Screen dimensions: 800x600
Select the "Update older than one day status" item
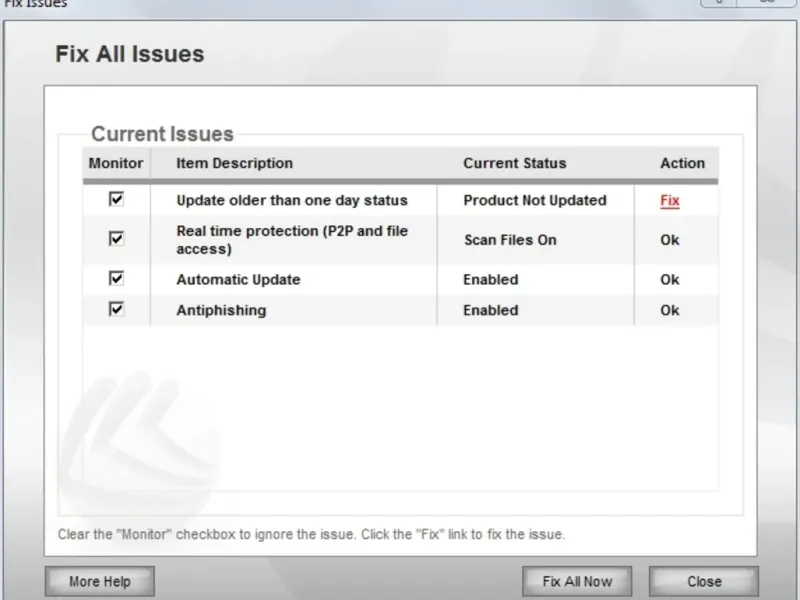(292, 200)
